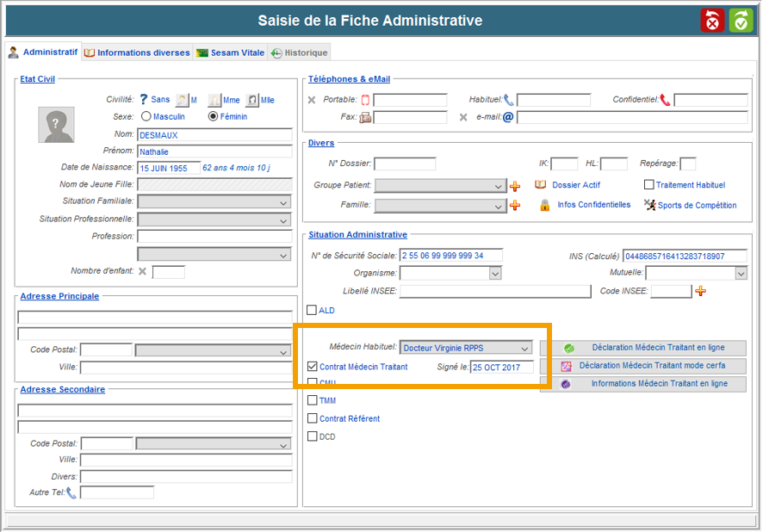This screenshot has width=763, height=532.
Task: Click the orange plus next to Groupe Patient
Action: [x=516, y=186]
